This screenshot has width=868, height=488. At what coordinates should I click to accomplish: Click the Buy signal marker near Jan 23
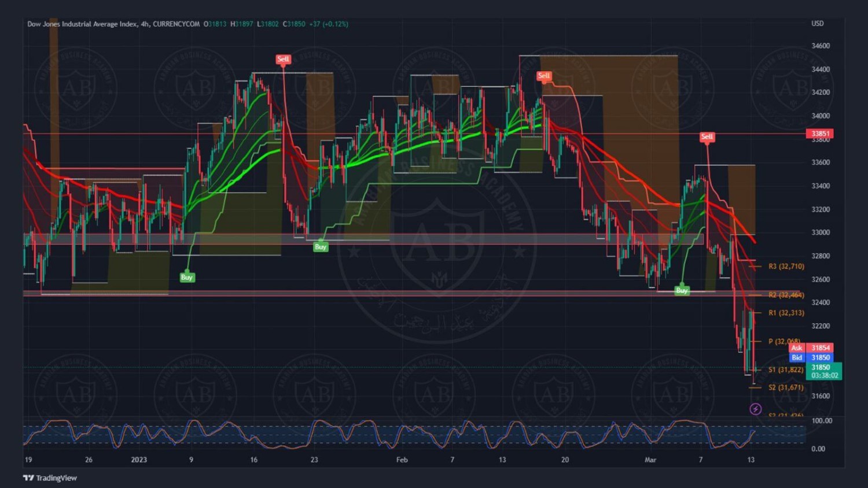point(321,247)
